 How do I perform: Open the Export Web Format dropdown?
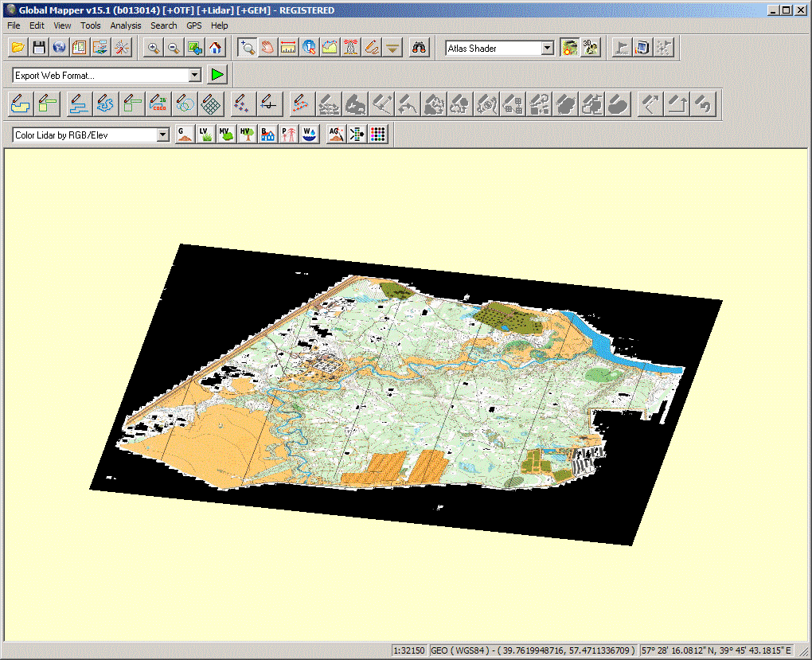tap(195, 75)
